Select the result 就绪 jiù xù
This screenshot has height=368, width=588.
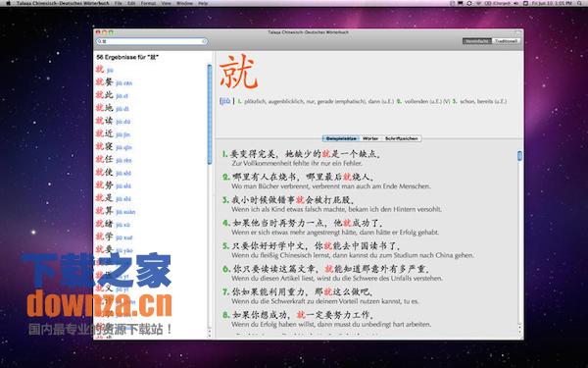(113, 224)
